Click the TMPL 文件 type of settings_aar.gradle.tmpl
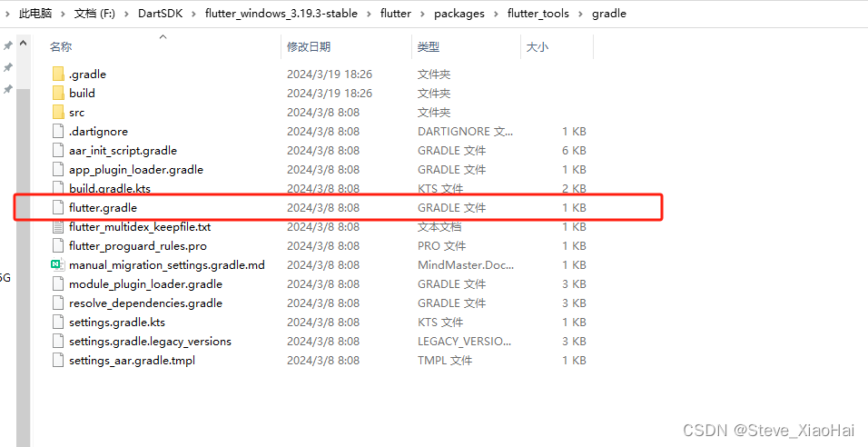Viewport: 868px width, 447px height. (445, 361)
